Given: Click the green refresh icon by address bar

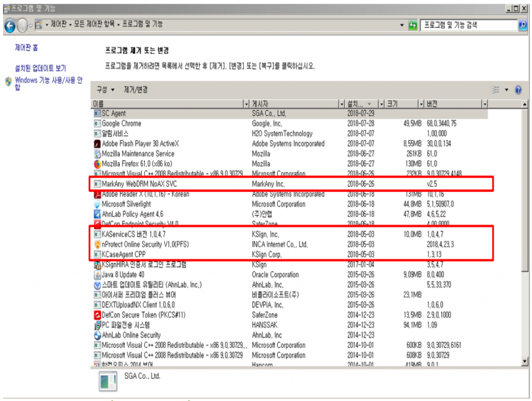Looking at the screenshot, I should coord(413,25).
